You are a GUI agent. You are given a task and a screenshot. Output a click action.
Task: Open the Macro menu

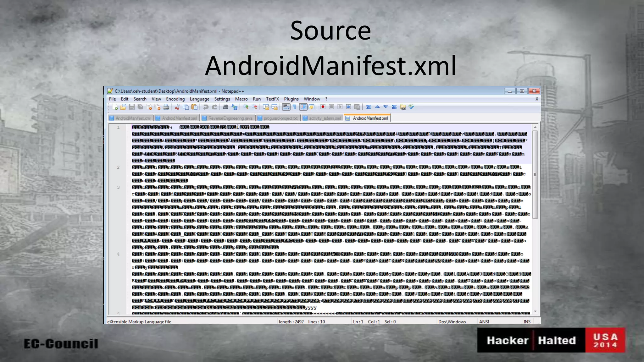coord(241,99)
